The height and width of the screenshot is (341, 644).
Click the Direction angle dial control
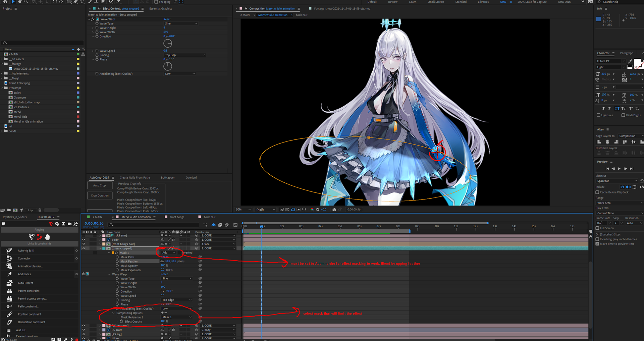pyautogui.click(x=168, y=43)
